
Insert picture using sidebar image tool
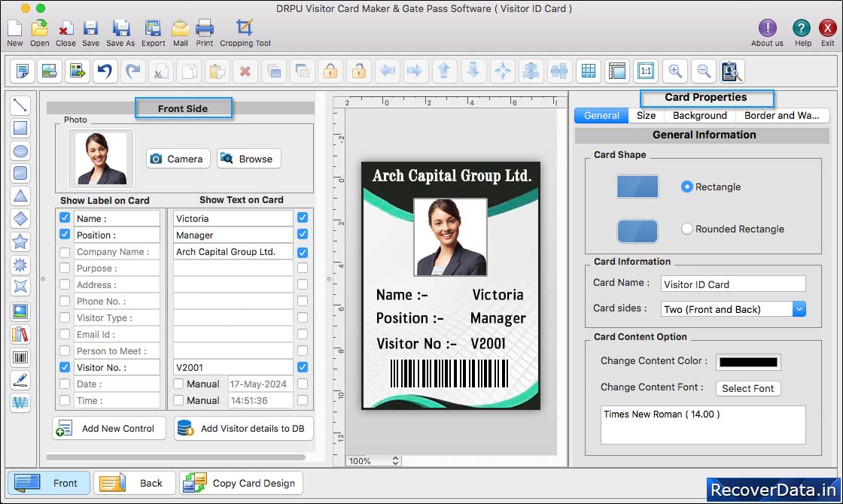point(20,311)
